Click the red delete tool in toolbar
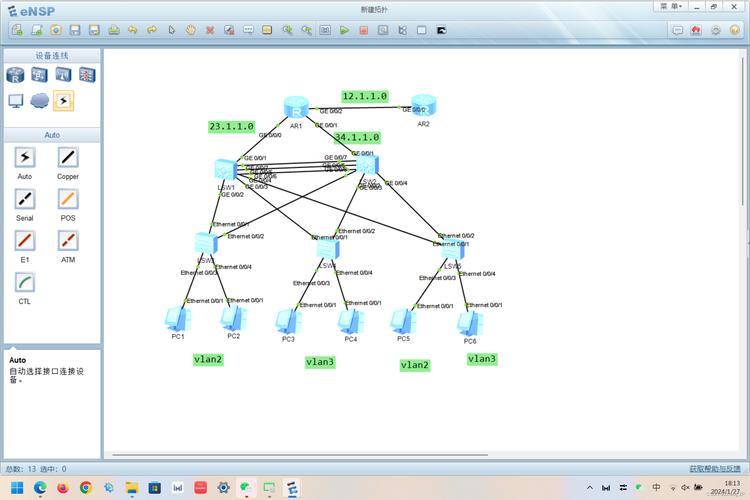750x500 pixels. [x=210, y=30]
